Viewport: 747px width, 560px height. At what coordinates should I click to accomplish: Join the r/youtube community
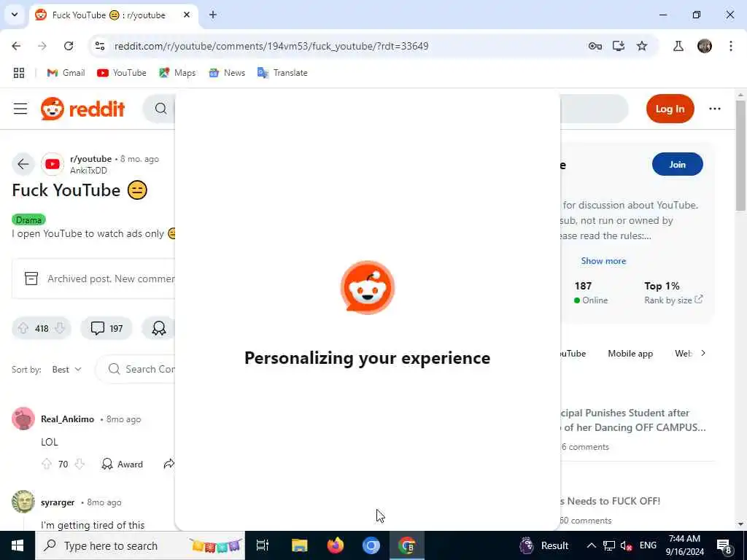click(677, 164)
